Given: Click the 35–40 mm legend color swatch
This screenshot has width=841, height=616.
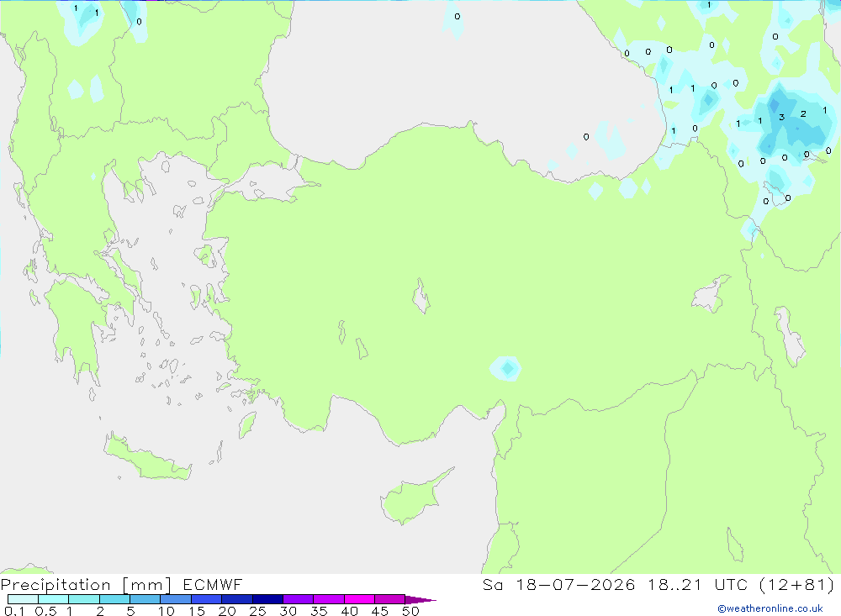Looking at the screenshot, I should pos(328,599).
